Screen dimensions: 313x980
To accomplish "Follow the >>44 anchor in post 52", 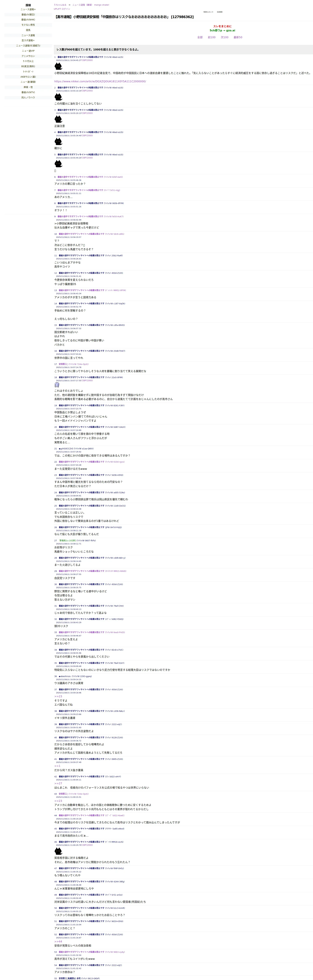I will [58, 942].
